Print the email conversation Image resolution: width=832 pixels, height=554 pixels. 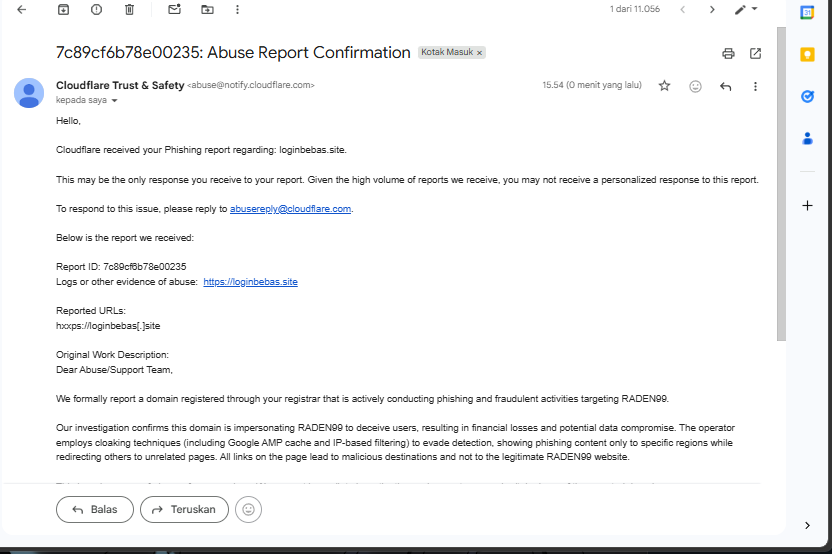(728, 53)
